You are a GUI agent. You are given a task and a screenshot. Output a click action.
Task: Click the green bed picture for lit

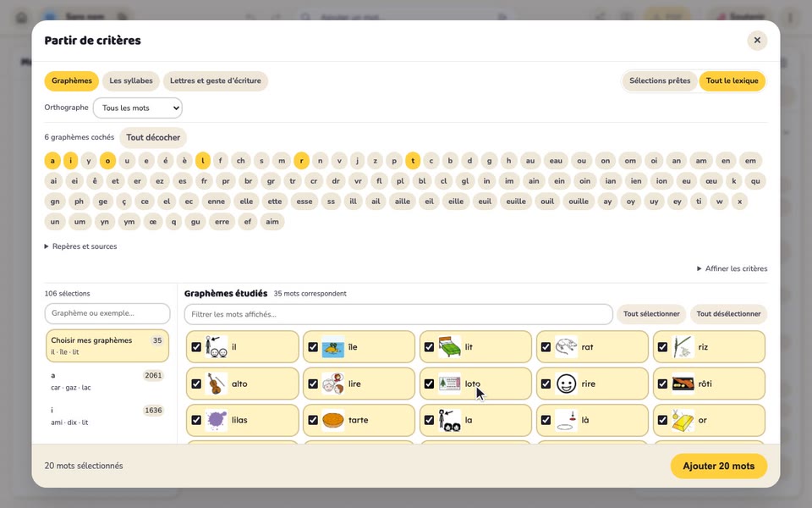point(449,347)
